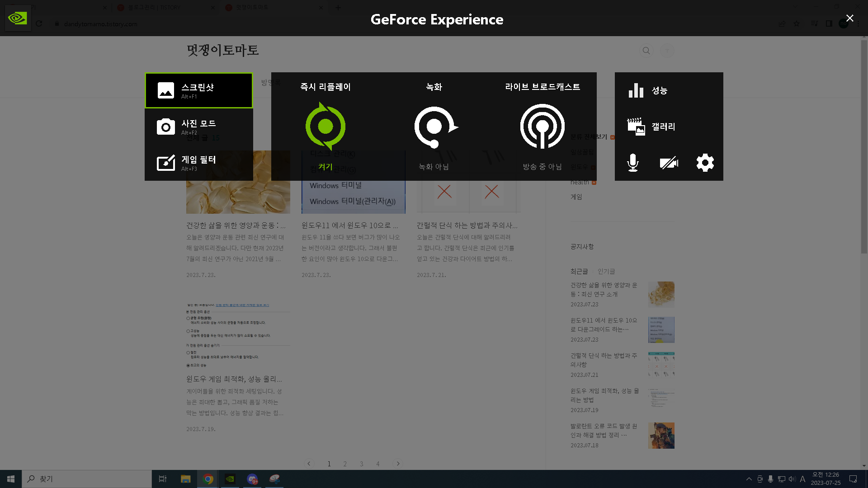The image size is (868, 488).
Task: Open the post 윈도우11 에서 윈도우 10으로
Action: [350, 225]
